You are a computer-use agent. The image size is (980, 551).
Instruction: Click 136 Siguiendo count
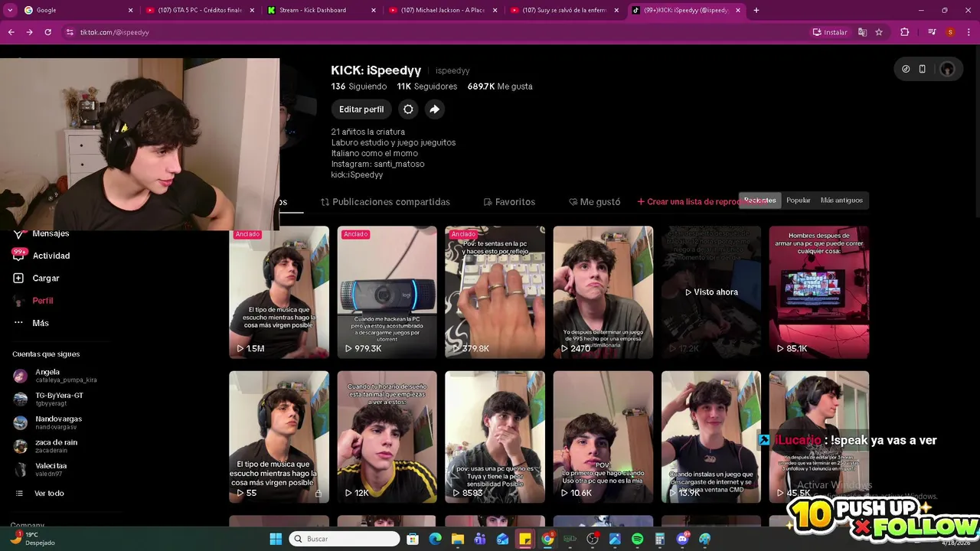[x=358, y=86]
